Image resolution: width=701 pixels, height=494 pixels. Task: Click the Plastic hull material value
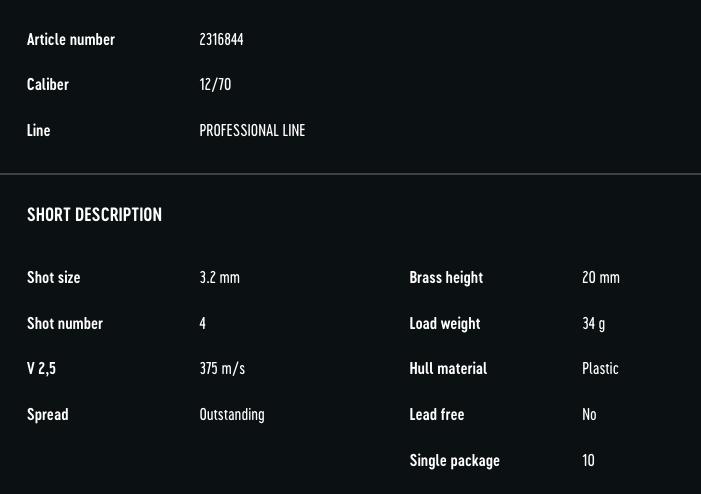tap(600, 369)
